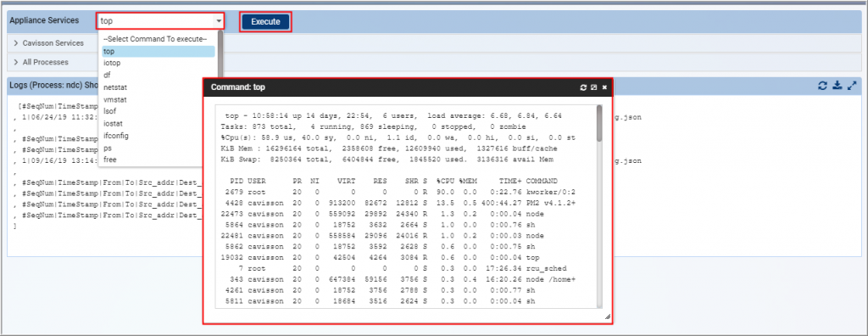Select 'ifconfig' from the command list
Image resolution: width=868 pixels, height=336 pixels.
tap(158, 135)
